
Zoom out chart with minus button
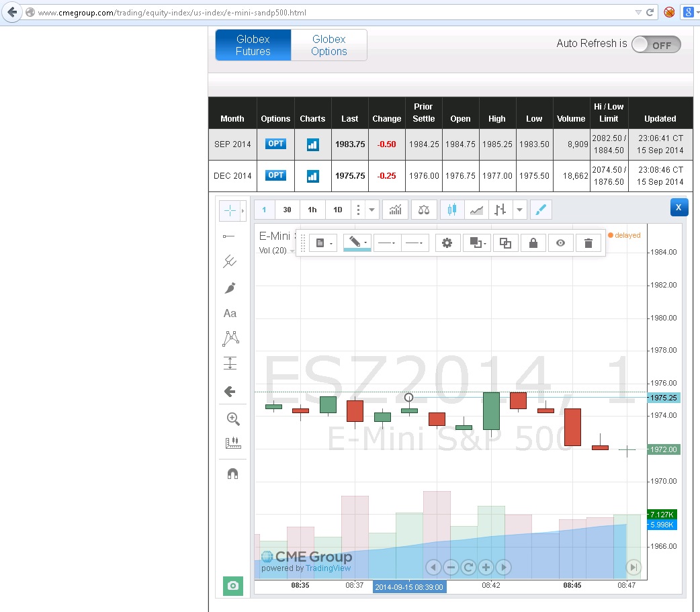point(451,568)
